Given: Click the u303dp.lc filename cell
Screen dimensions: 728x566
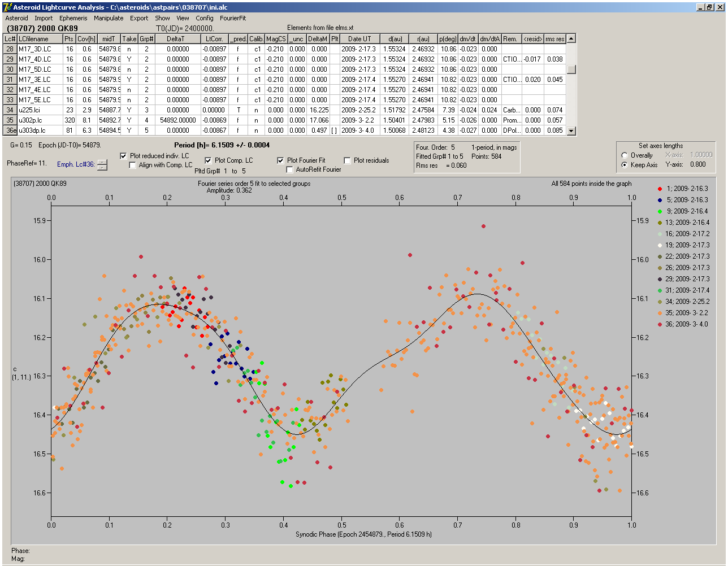Looking at the screenshot, I should point(40,130).
